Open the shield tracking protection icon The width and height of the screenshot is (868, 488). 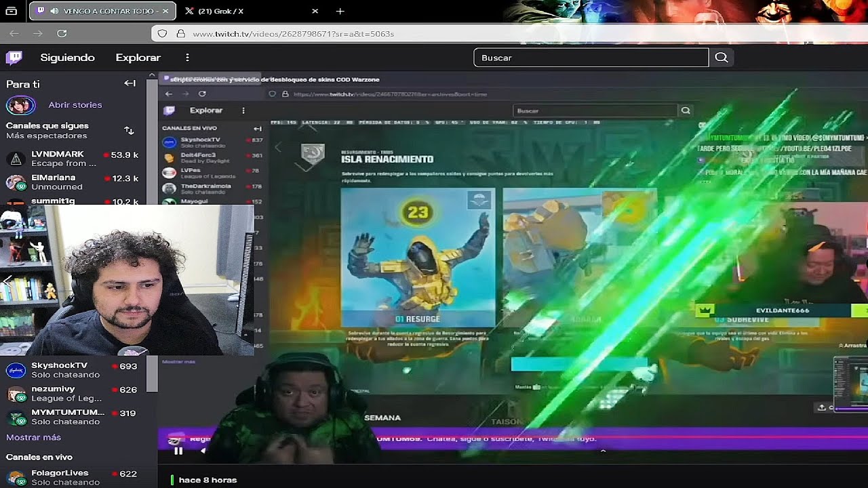click(x=162, y=33)
